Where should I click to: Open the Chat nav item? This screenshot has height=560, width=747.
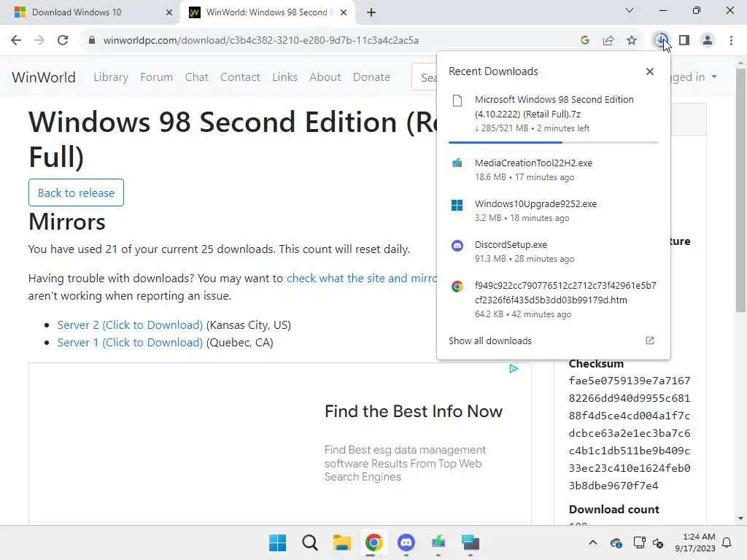click(197, 77)
